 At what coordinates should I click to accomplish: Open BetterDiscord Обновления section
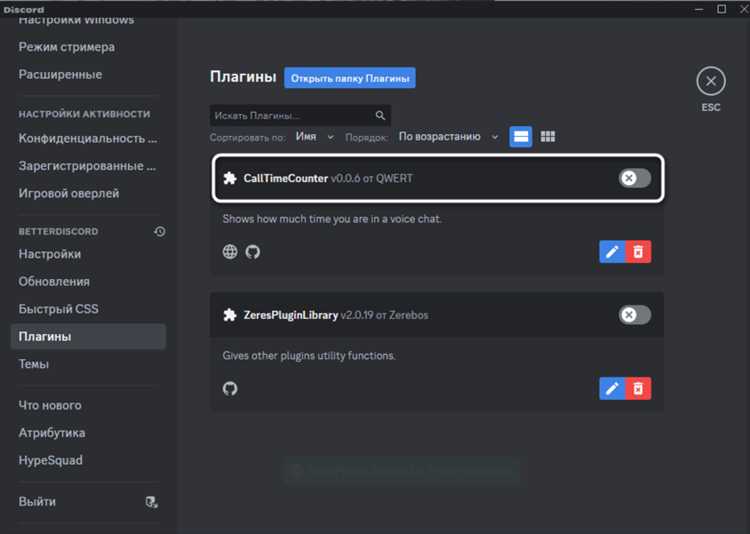pyautogui.click(x=54, y=281)
